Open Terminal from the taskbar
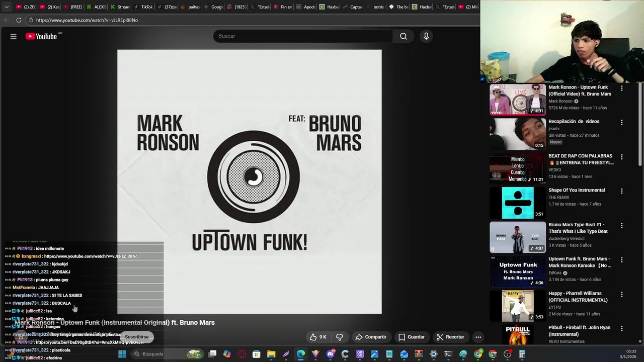The height and width of the screenshot is (362, 644). pos(448,354)
